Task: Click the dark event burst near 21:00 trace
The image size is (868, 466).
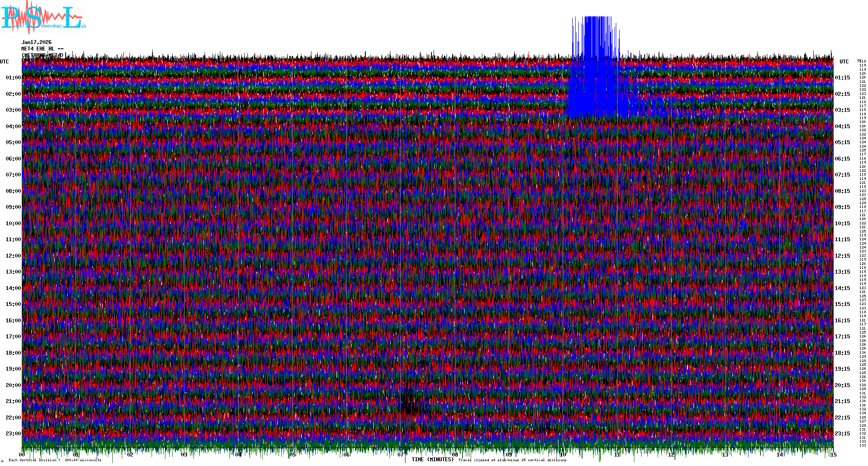Action: coord(408,403)
